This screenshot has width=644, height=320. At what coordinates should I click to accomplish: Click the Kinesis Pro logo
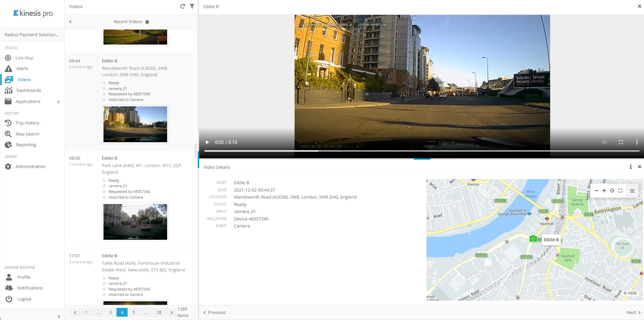click(33, 13)
